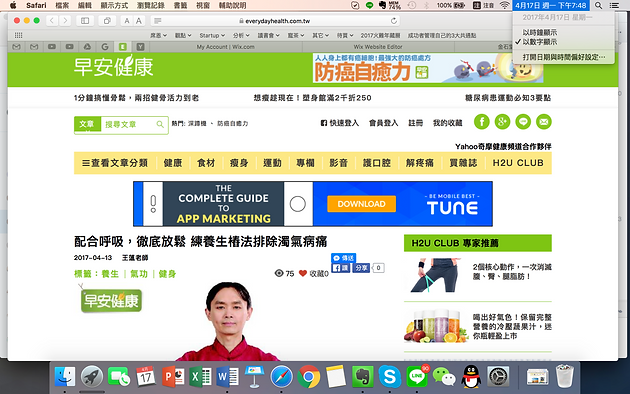Click the search magnifier in article search

point(160,125)
